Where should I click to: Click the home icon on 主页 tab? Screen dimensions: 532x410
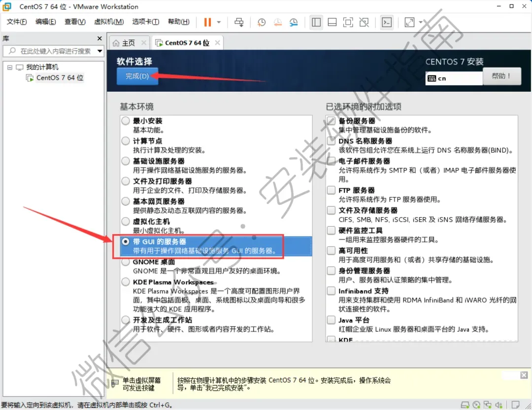pos(116,43)
